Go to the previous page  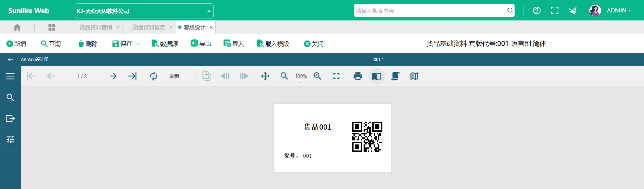50,76
